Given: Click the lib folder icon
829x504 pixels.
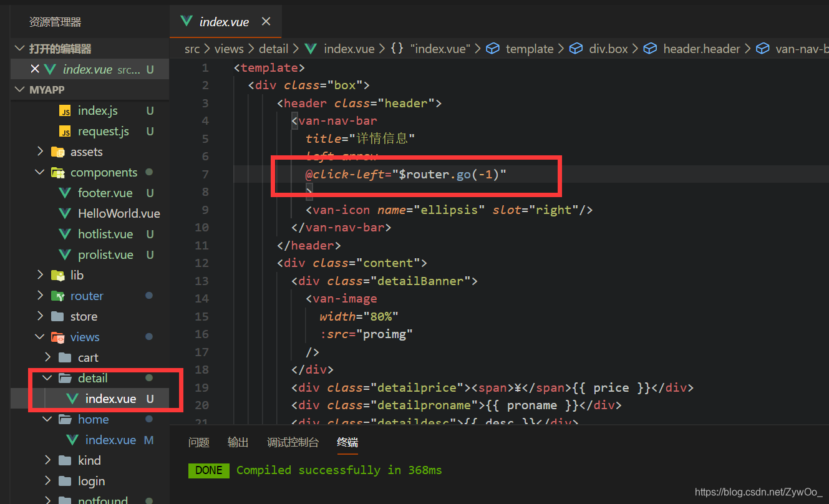Looking at the screenshot, I should pyautogui.click(x=57, y=275).
